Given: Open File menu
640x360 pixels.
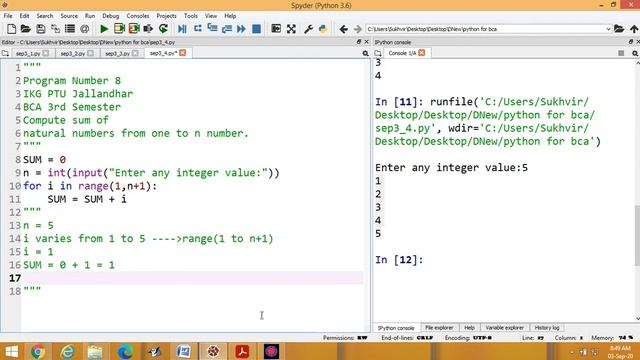Looking at the screenshot, I should pyautogui.click(x=8, y=16).
